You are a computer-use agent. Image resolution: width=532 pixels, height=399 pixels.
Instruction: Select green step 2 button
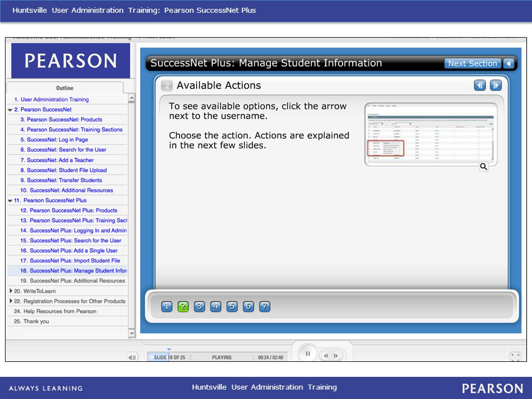pos(183,306)
